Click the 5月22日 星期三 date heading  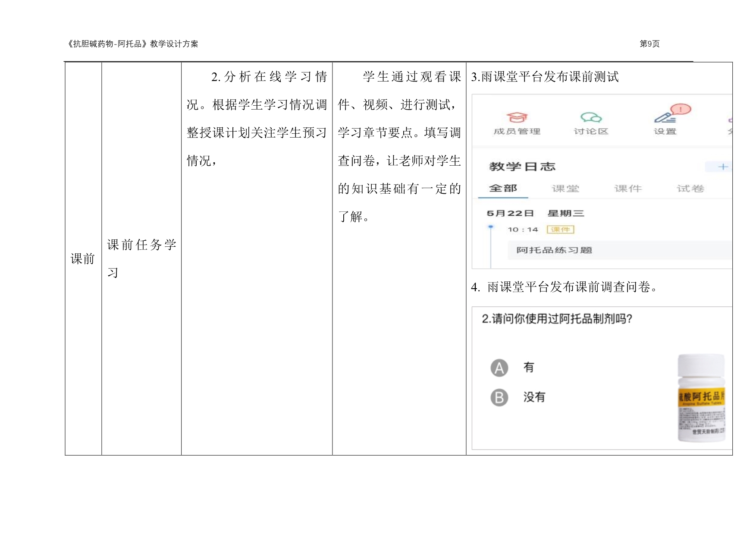tap(535, 213)
